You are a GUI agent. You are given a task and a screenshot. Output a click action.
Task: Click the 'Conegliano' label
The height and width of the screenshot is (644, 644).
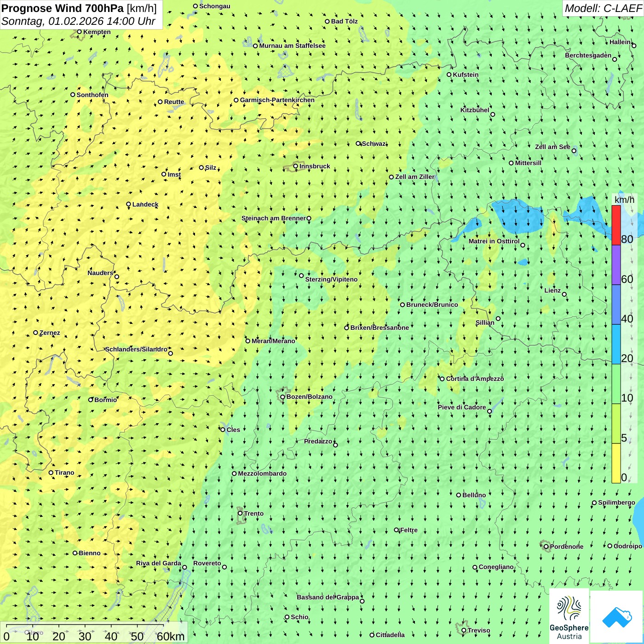click(x=496, y=567)
